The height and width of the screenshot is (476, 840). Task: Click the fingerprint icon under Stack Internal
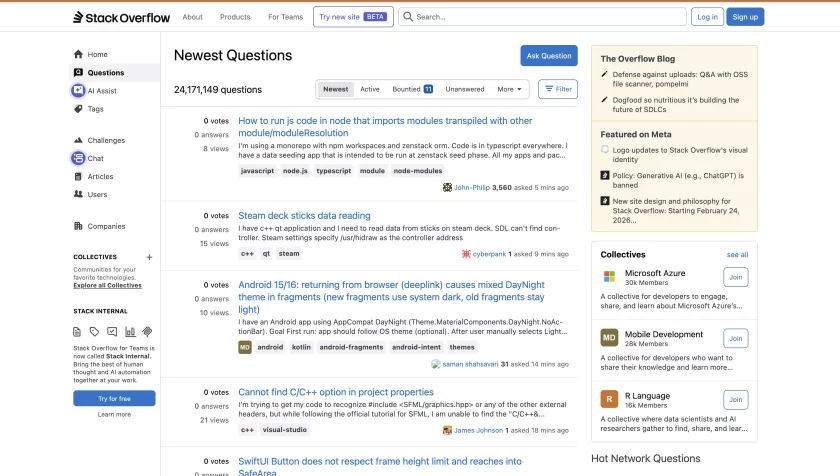tap(147, 332)
